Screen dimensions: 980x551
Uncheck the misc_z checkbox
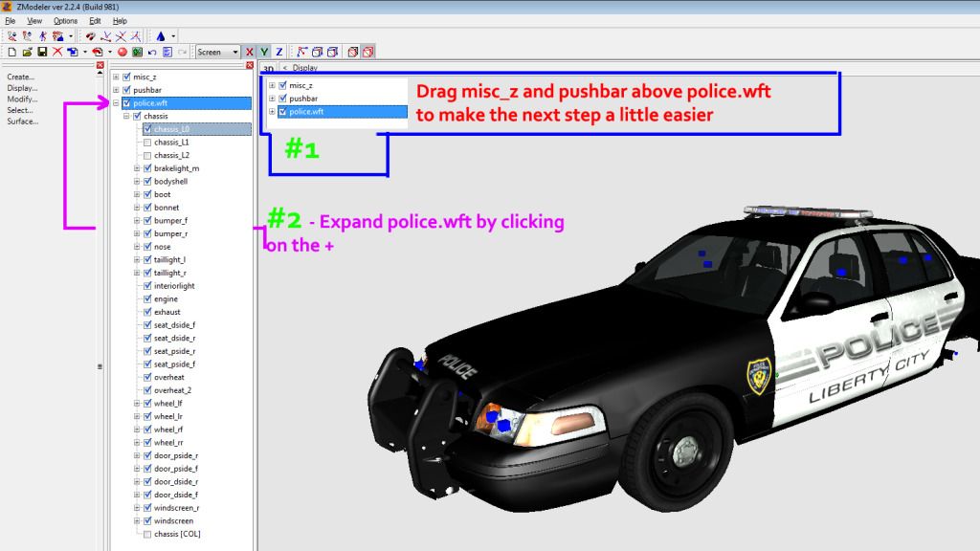point(127,77)
